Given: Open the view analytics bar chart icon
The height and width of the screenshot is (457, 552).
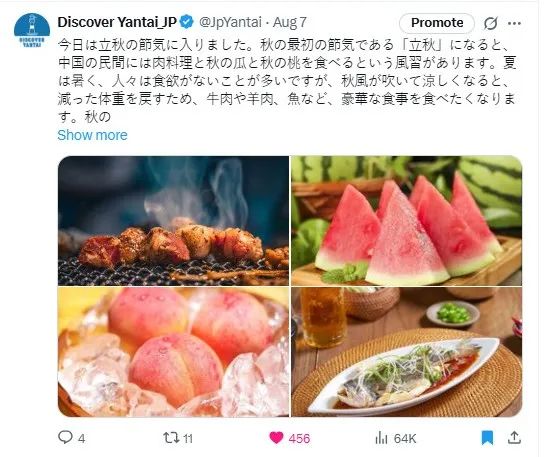Looking at the screenshot, I should coord(381,438).
